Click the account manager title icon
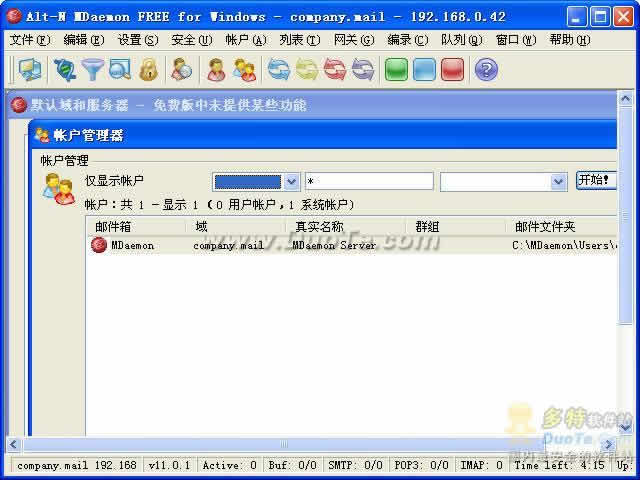Viewport: 640px width, 480px height. (x=42, y=135)
